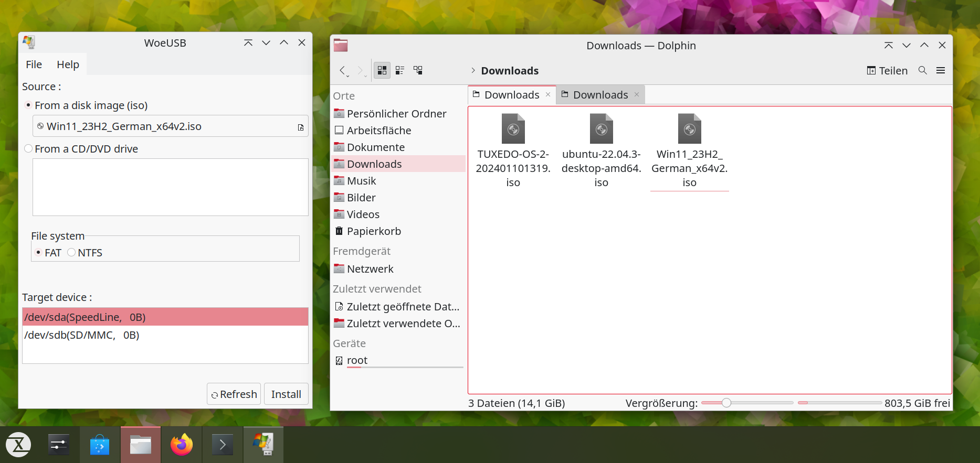Click the breadcrumb chevron before Downloads
This screenshot has width=980, height=463.
pos(473,70)
